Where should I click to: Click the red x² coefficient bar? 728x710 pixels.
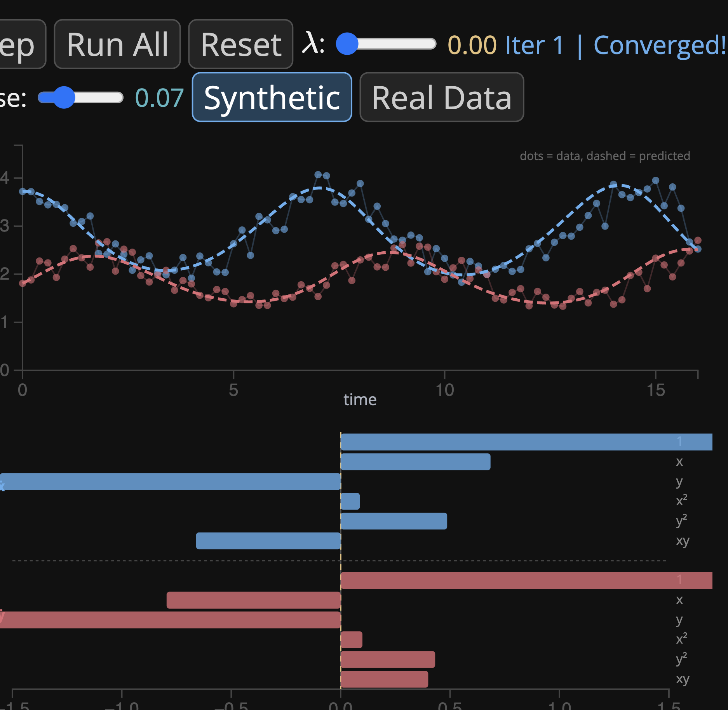[x=352, y=640]
